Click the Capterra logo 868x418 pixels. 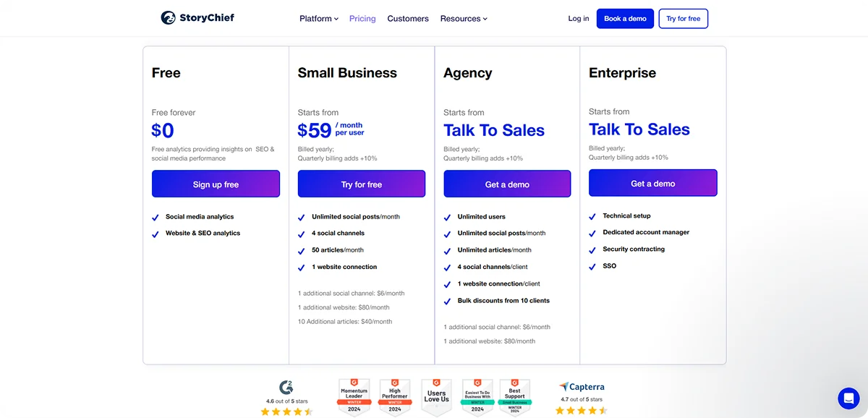point(582,387)
